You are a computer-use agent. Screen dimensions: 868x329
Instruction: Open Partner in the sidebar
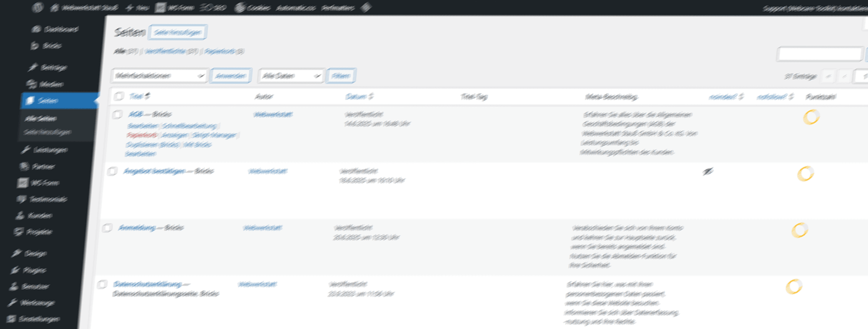37,167
